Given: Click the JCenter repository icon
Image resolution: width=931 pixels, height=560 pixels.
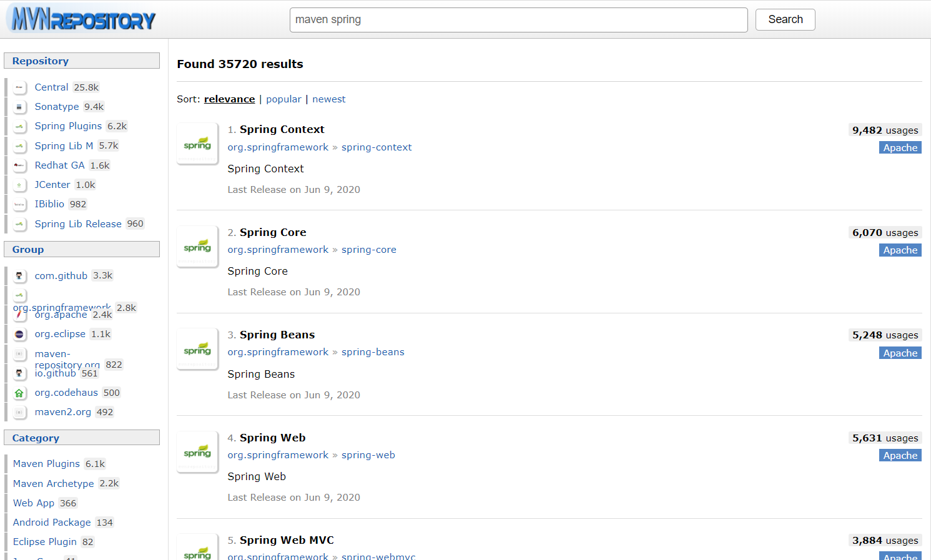Looking at the screenshot, I should pos(19,185).
